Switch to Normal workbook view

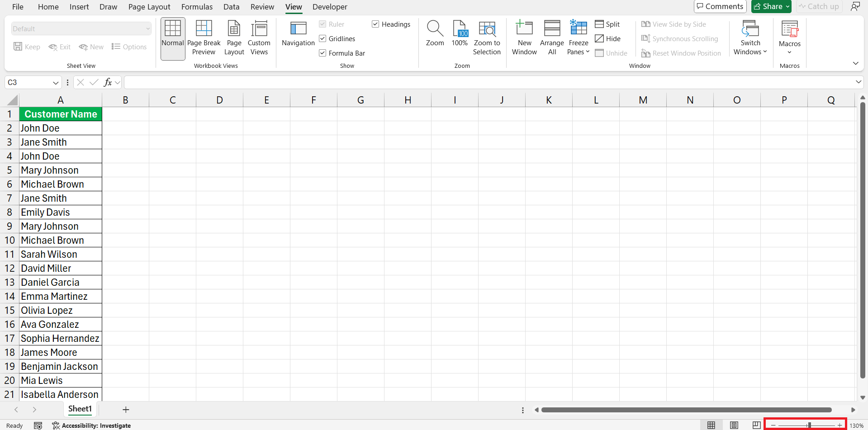(x=173, y=38)
